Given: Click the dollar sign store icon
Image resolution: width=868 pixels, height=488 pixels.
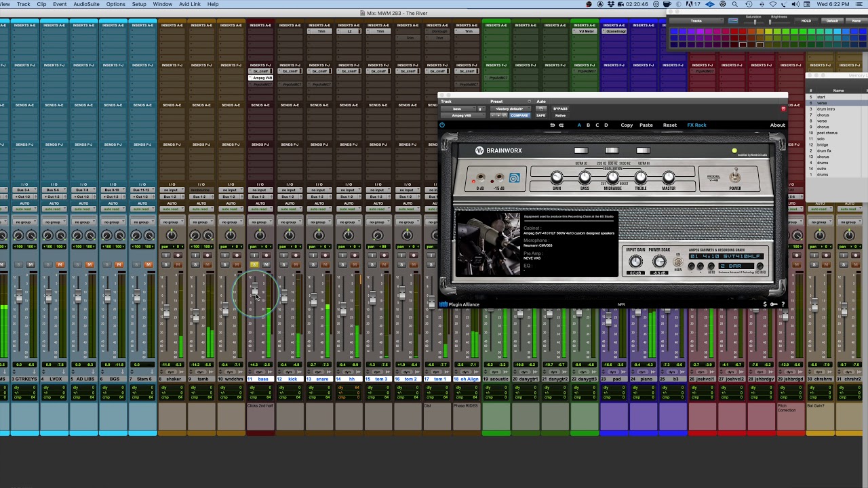Looking at the screenshot, I should 765,304.
